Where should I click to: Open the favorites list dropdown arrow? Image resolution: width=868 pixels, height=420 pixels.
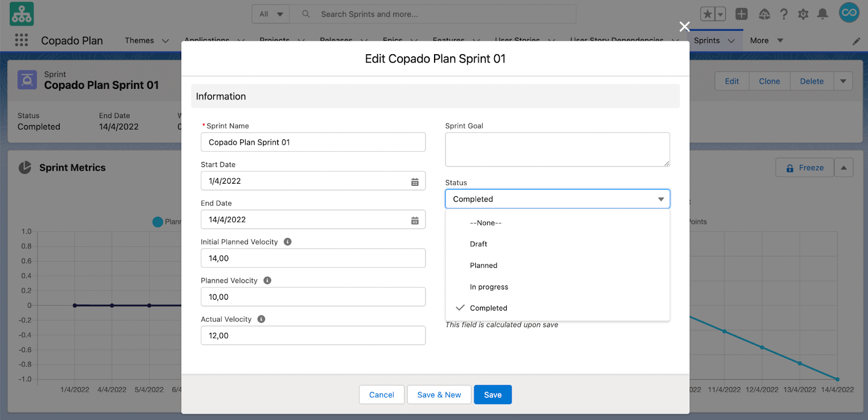coord(720,14)
